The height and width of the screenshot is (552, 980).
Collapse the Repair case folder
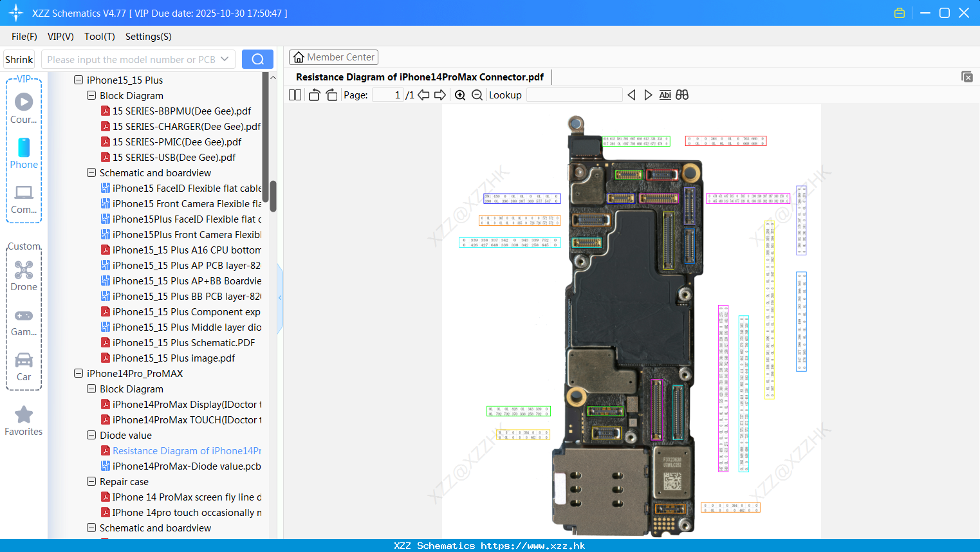click(91, 482)
